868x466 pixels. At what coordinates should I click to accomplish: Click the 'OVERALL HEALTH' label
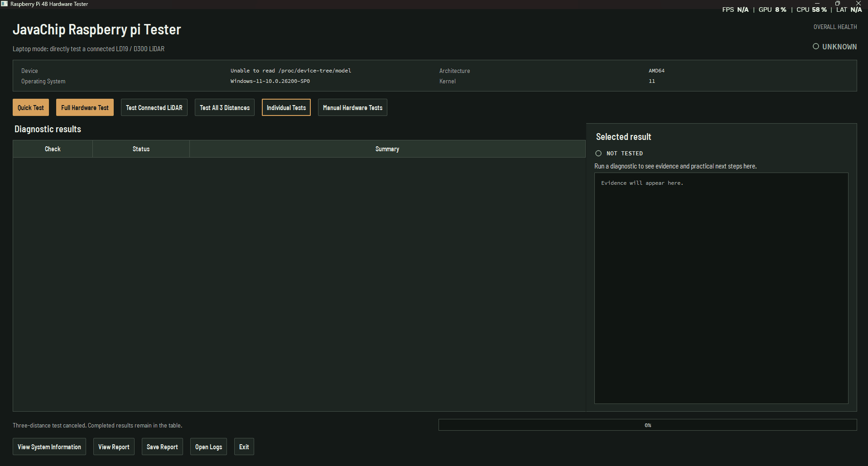tap(835, 27)
